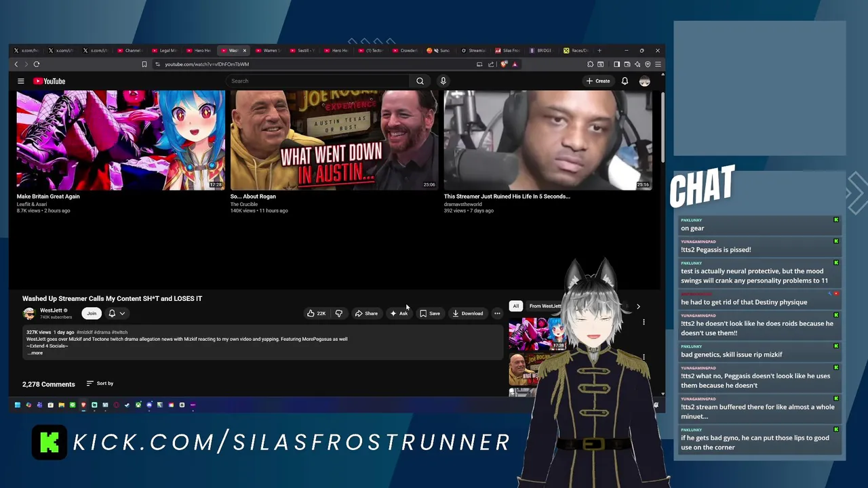Switch to the Legal Mi tab
The width and height of the screenshot is (868, 488).
coord(164,50)
